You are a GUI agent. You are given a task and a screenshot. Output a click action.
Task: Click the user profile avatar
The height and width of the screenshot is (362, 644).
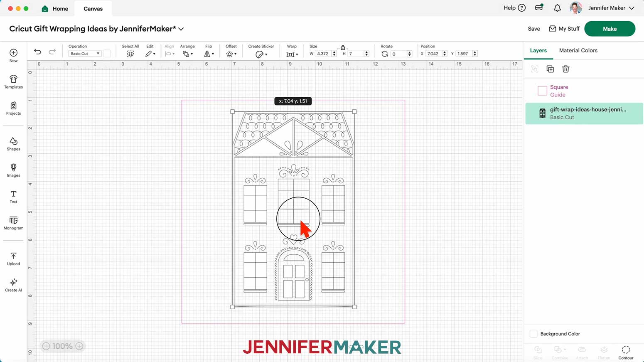click(x=575, y=8)
